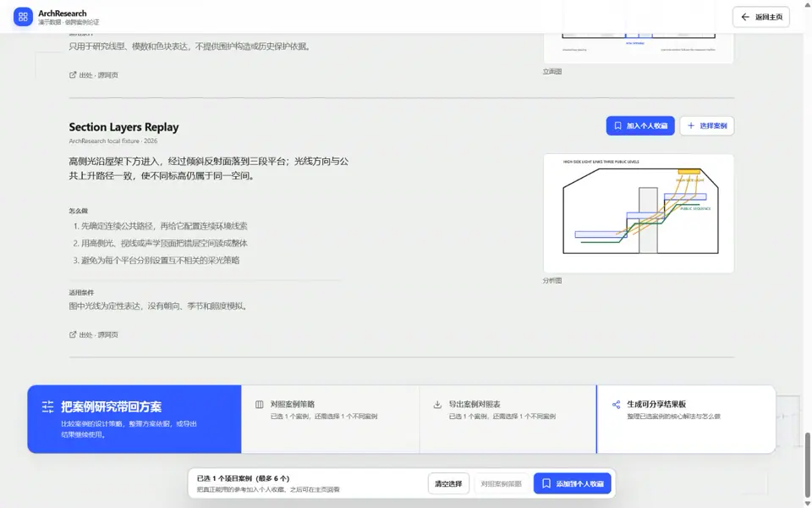Click the Section Layers Replay heading
Image resolution: width=812 pixels, height=508 pixels.
123,127
